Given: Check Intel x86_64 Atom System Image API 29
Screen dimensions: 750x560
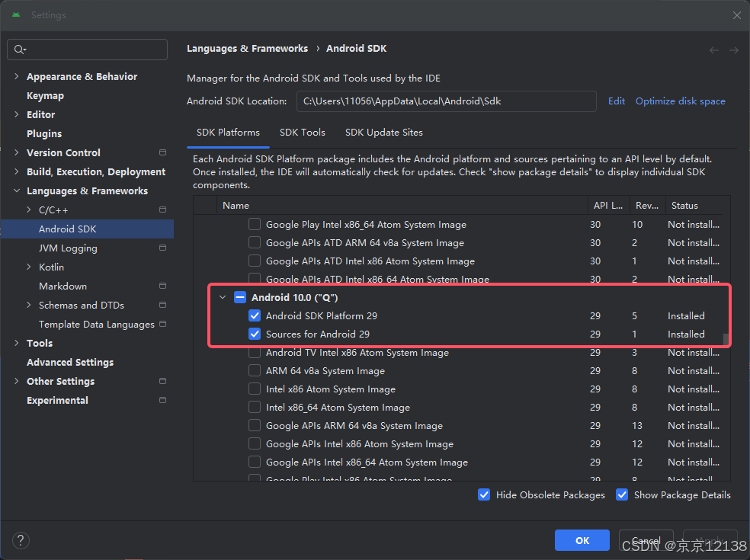Looking at the screenshot, I should click(x=255, y=407).
